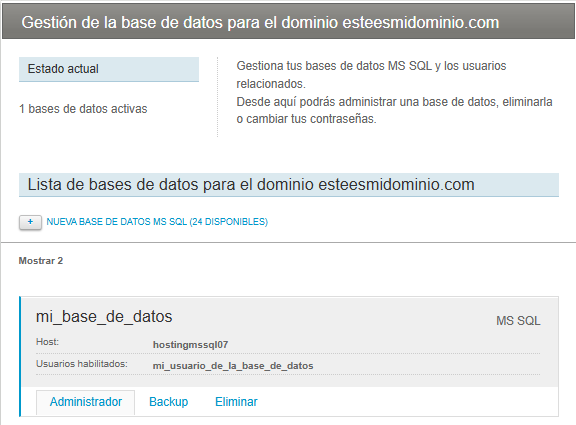The width and height of the screenshot is (576, 425).
Task: Click the plus icon for new database
Action: point(30,222)
